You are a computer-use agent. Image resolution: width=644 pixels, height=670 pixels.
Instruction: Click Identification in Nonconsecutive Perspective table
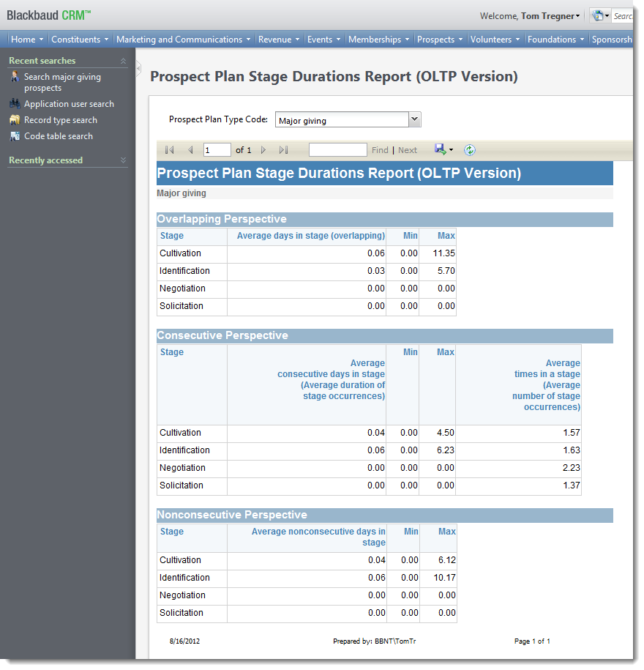coord(184,578)
